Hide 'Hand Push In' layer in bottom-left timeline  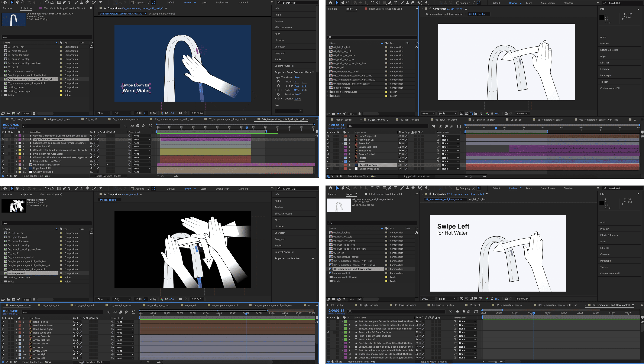pos(3,322)
